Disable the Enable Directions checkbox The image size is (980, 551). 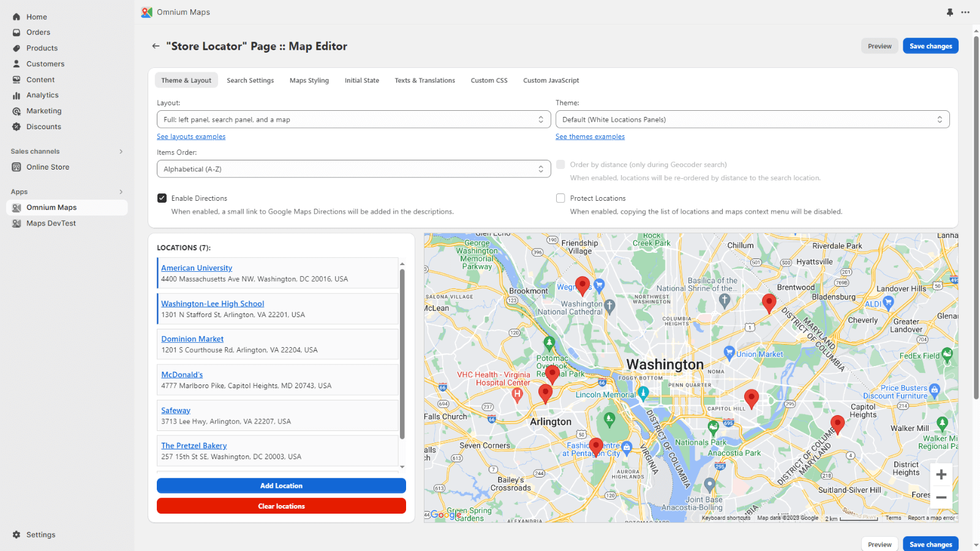[162, 198]
